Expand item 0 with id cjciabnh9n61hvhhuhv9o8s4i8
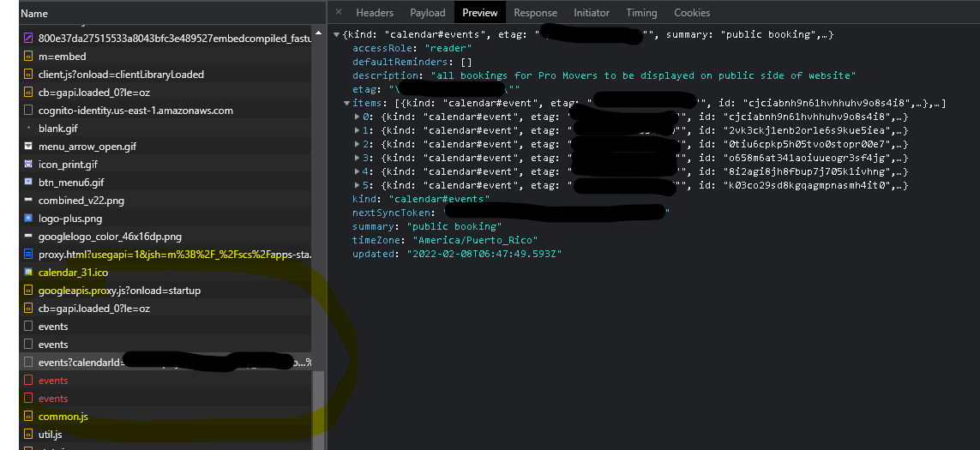The image size is (980, 450). point(357,117)
